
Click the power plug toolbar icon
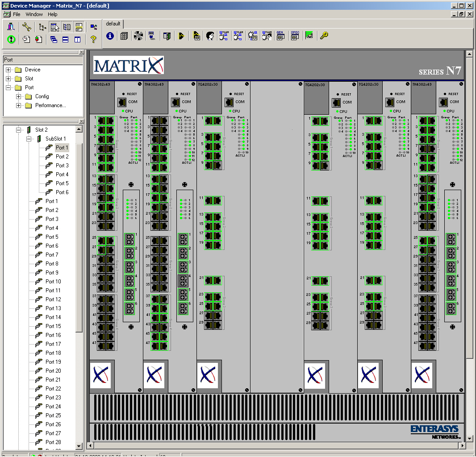(x=151, y=36)
